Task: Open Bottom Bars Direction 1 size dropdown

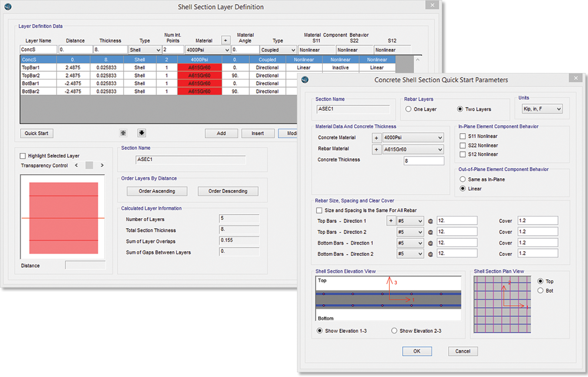Action: (x=410, y=243)
